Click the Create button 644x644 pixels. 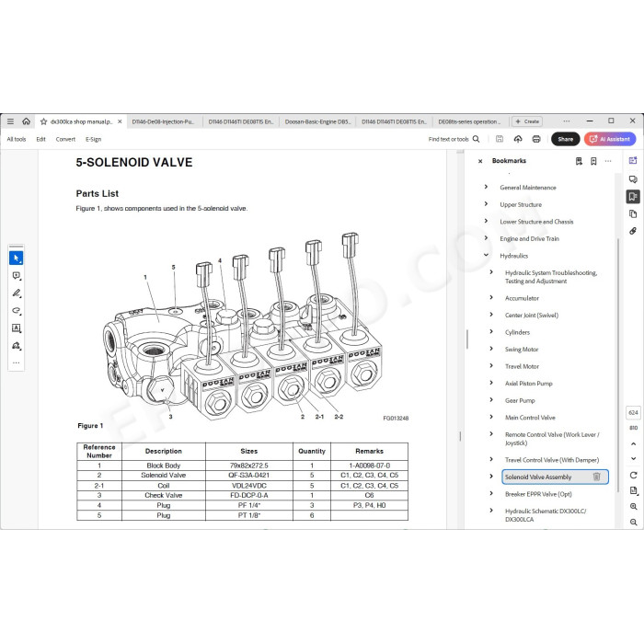(527, 121)
